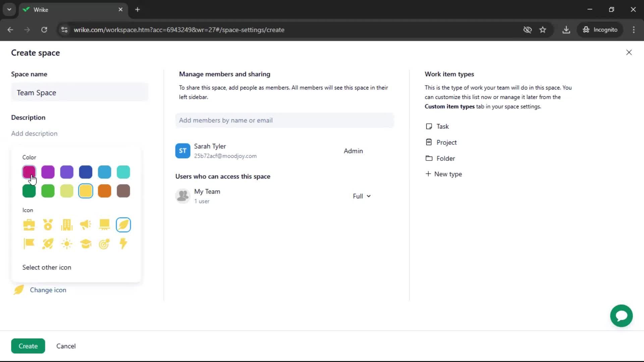The image size is (644, 362).
Task: Select the leaf space icon
Action: (x=123, y=225)
